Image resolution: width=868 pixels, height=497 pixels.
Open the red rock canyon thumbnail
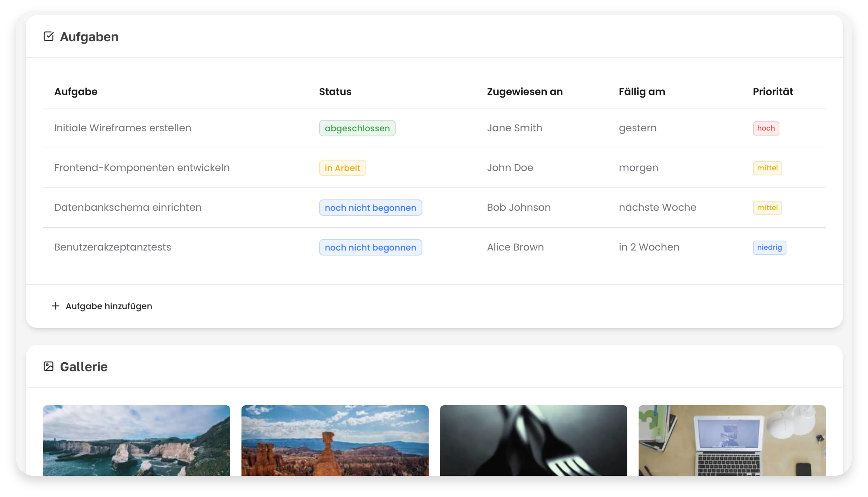(335, 440)
